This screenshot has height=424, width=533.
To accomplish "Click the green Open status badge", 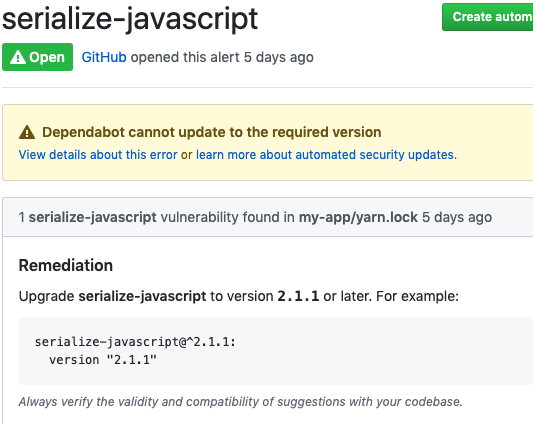I will coord(37,57).
